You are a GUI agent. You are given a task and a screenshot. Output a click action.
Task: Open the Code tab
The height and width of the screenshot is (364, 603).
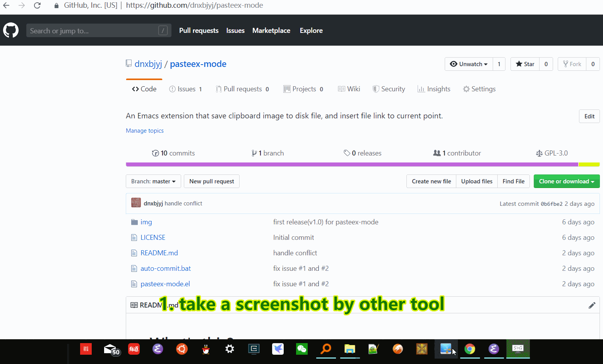pyautogui.click(x=144, y=89)
